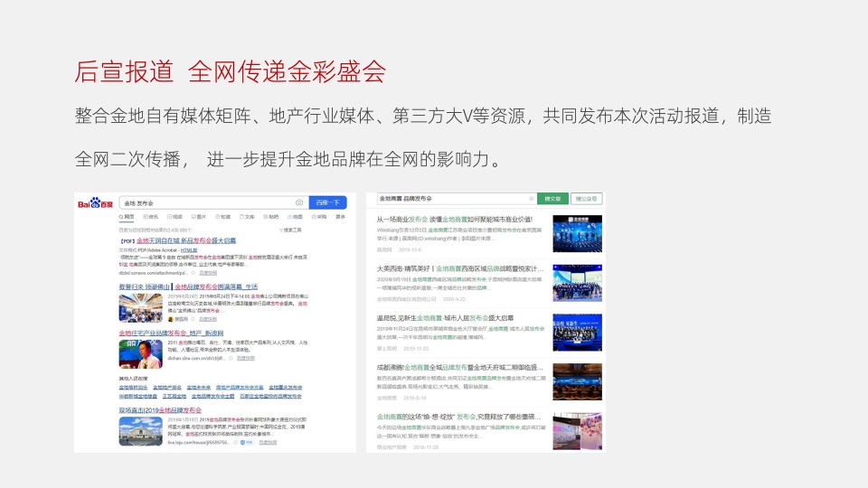This screenshot has height=488, width=868.
Task: Click the building thumbnail on the last Baidu result
Action: pos(141,431)
